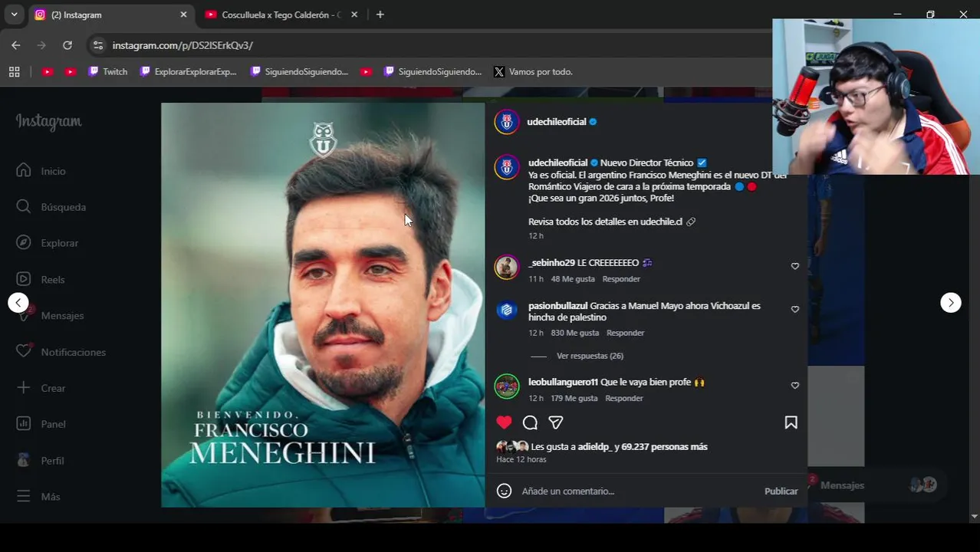Go to next post arrow
980x552 pixels.
951,303
